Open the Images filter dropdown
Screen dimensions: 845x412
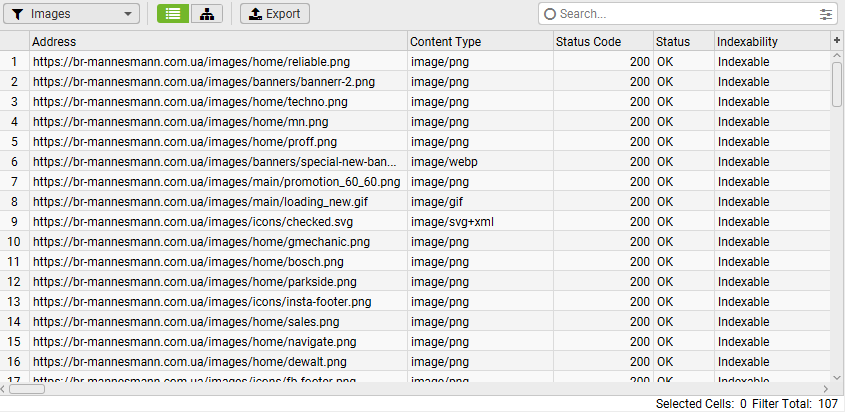click(75, 14)
